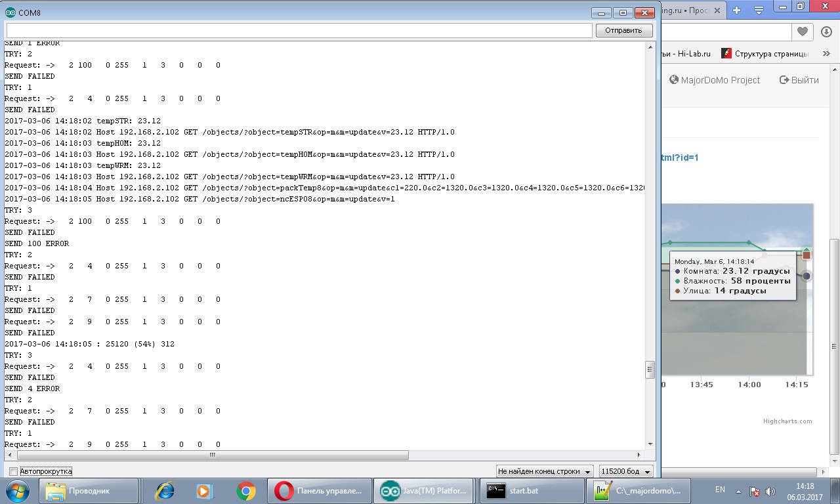Click the logout arrow icon beside Выйти
The height and width of the screenshot is (504, 840).
coord(784,79)
